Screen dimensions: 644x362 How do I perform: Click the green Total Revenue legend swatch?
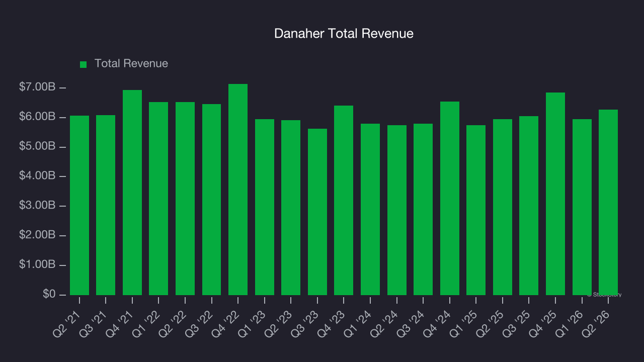84,64
